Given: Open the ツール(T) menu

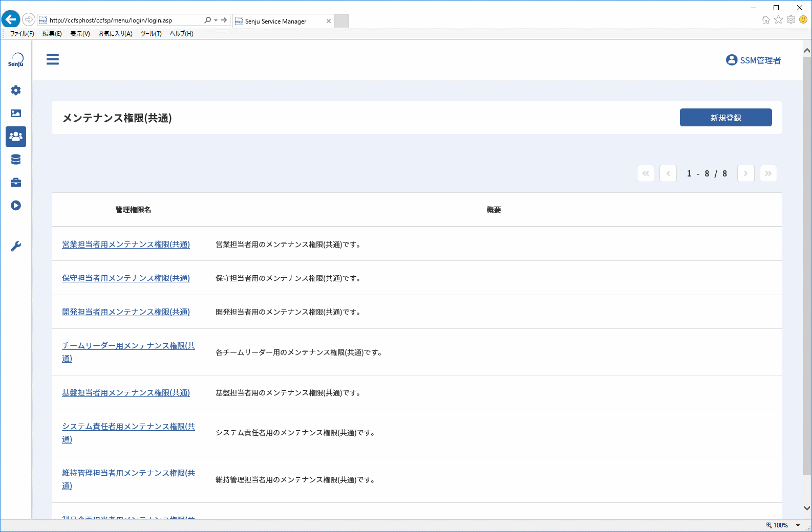Looking at the screenshot, I should 151,34.
